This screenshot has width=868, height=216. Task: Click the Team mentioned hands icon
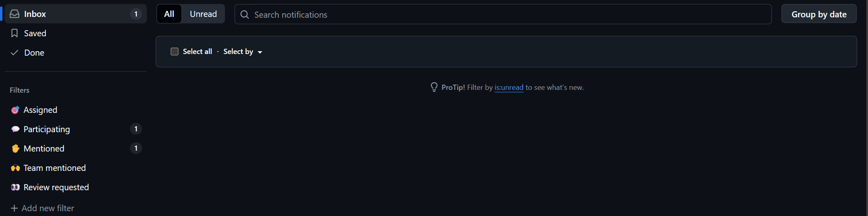pyautogui.click(x=15, y=168)
